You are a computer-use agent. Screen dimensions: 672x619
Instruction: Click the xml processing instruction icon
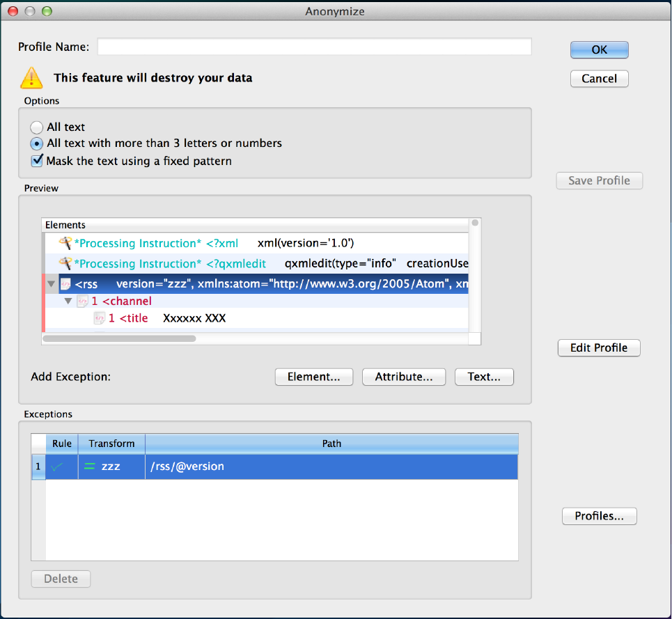[x=65, y=243]
